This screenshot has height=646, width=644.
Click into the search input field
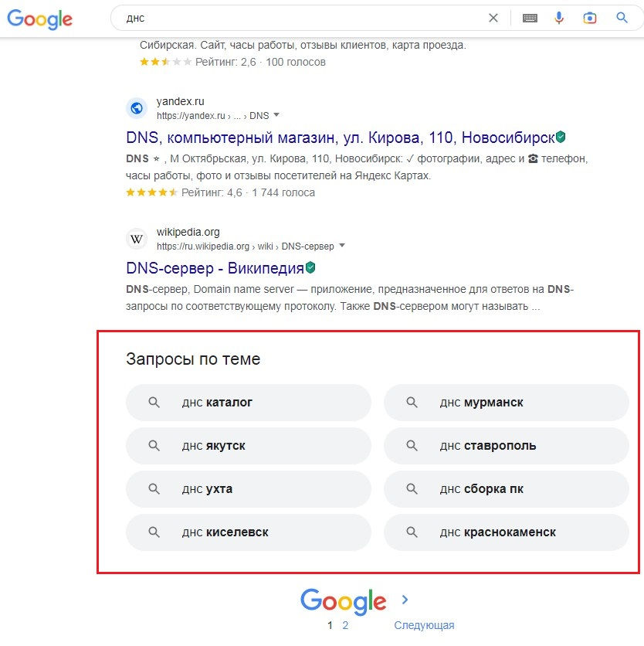point(293,18)
